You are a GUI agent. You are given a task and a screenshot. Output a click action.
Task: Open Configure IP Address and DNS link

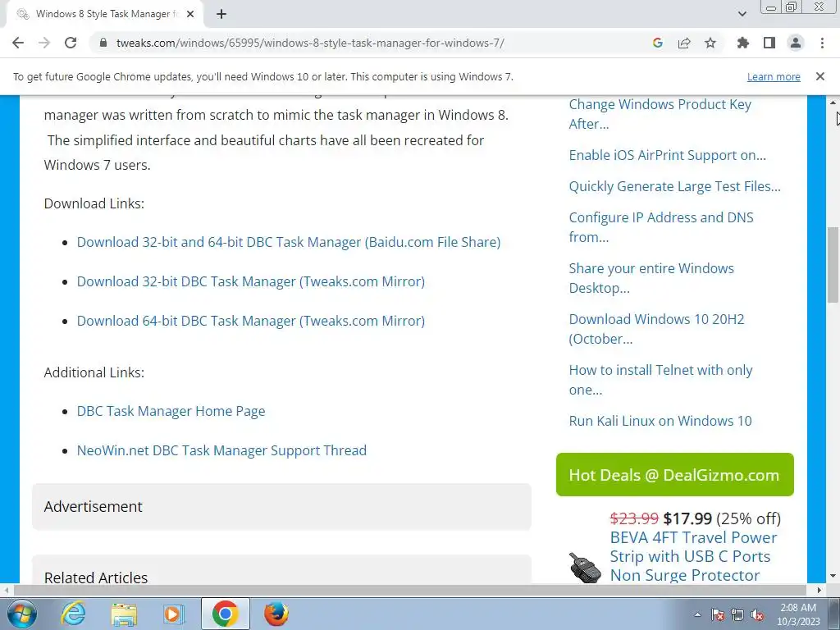click(x=661, y=227)
